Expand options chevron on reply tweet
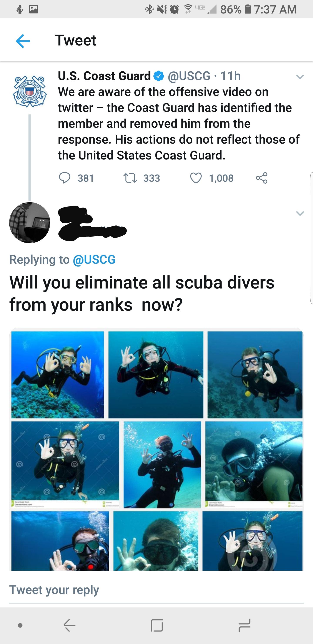This screenshot has width=313, height=644. pos(300,213)
